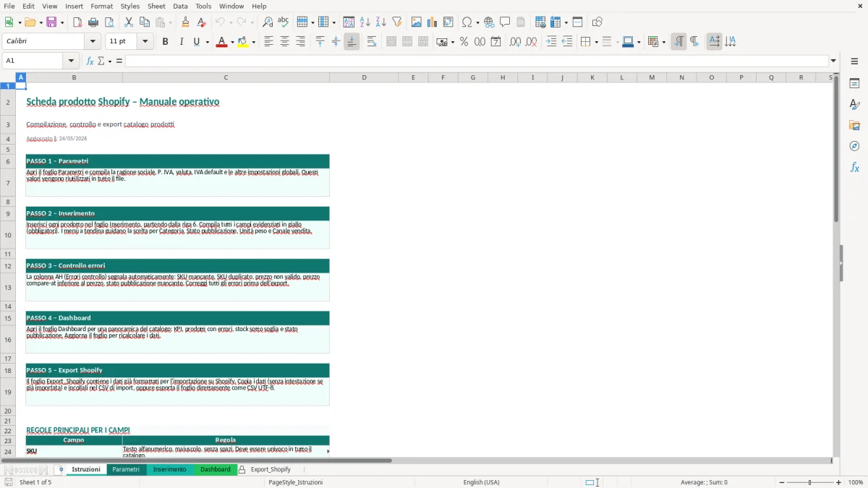Toggle Underline formatting
This screenshot has width=868, height=488.
196,42
